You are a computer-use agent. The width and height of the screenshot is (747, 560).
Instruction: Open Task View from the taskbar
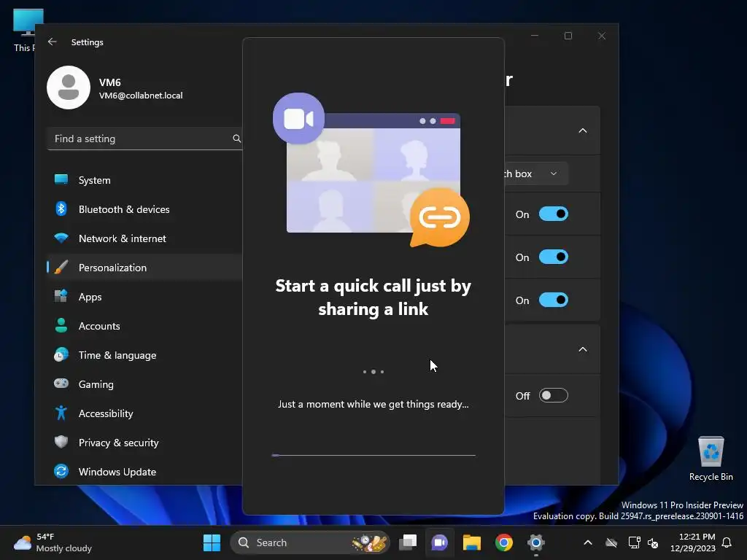(408, 542)
